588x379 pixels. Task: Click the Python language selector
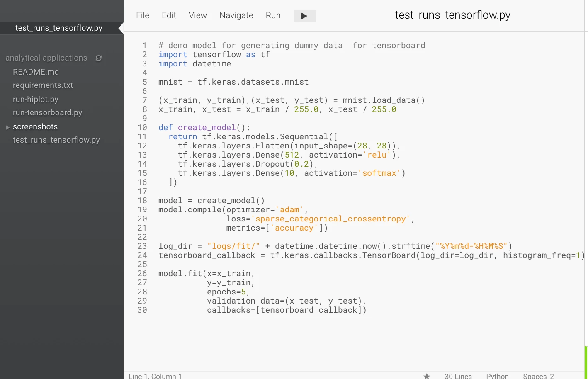pos(497,376)
